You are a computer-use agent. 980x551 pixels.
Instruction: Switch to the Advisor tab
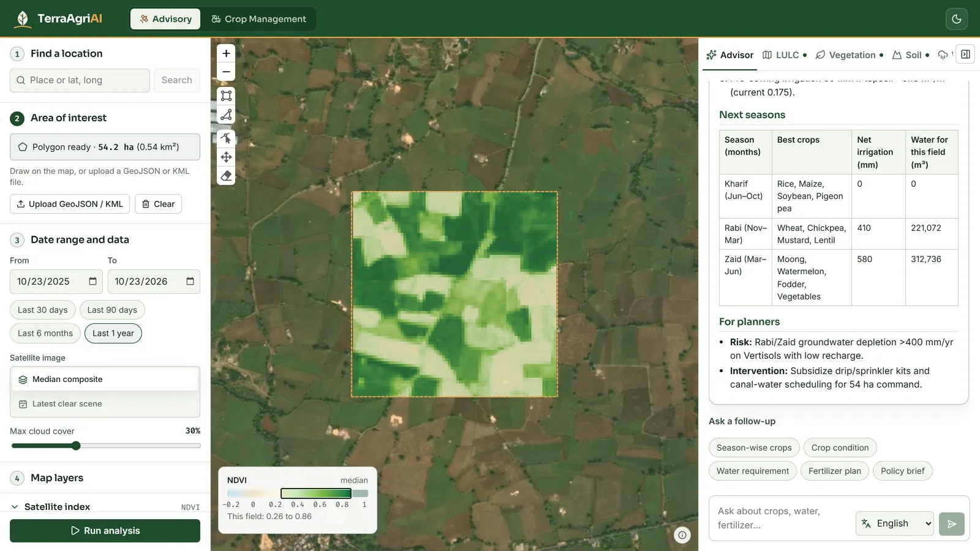click(729, 55)
